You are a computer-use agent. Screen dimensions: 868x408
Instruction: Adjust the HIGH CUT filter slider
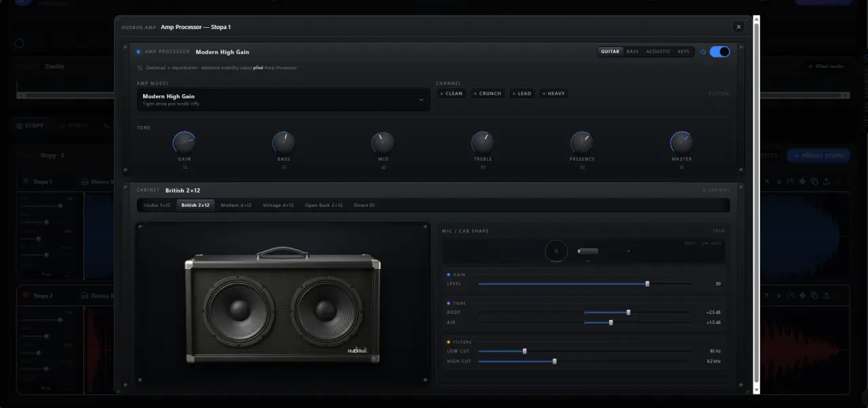pyautogui.click(x=585, y=361)
